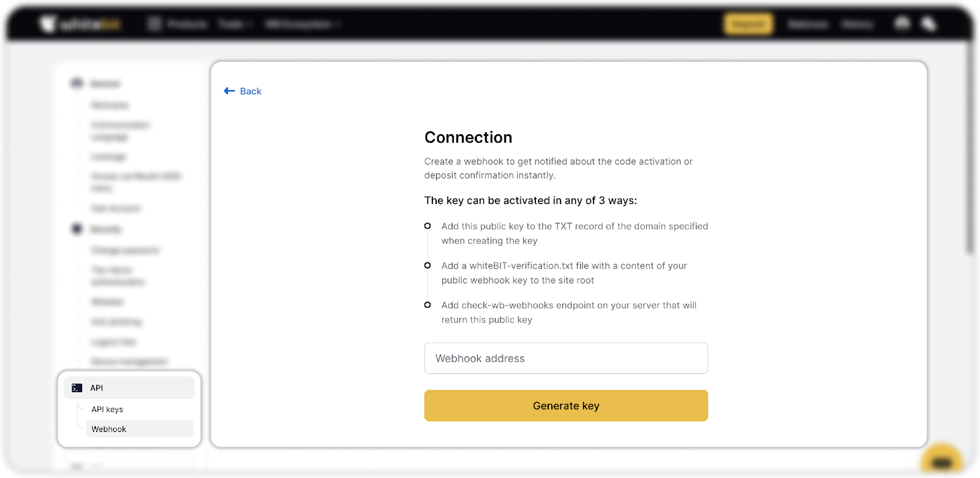Click the General section icon in sidebar
The image size is (980, 478).
point(77,83)
